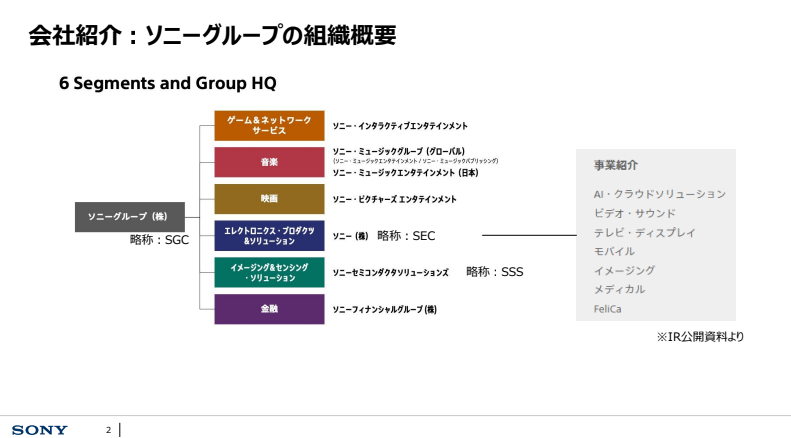Click the ソニー（株） company label
The height and width of the screenshot is (438, 791).
350,236
